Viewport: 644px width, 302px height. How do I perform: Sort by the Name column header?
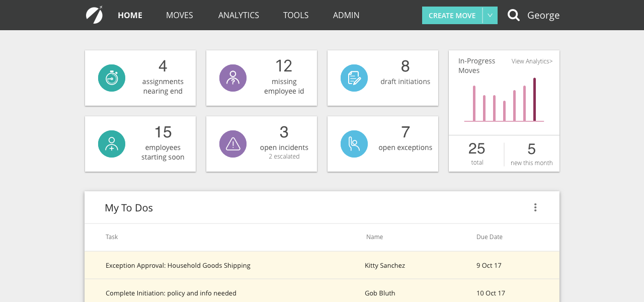pos(374,237)
